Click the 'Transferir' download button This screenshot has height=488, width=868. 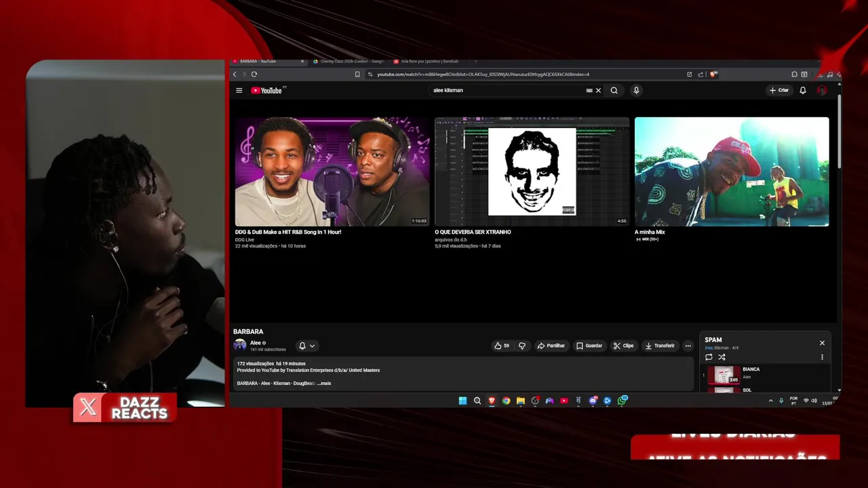pyautogui.click(x=660, y=346)
